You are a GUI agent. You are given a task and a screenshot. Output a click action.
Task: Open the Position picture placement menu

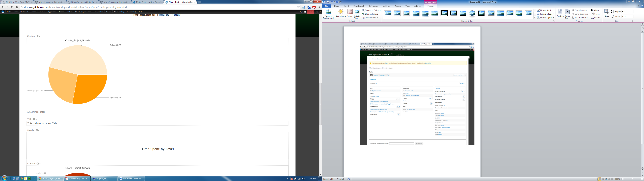coord(560,14)
